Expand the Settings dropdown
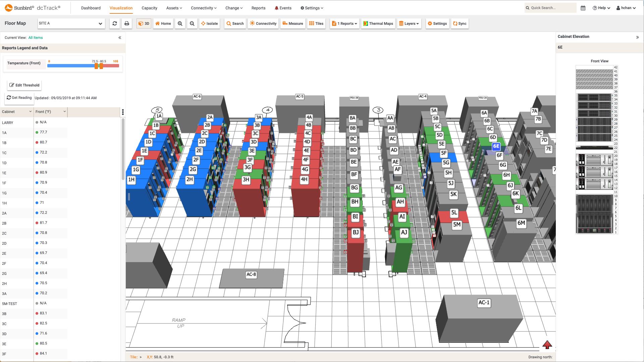644x362 pixels. click(312, 7)
